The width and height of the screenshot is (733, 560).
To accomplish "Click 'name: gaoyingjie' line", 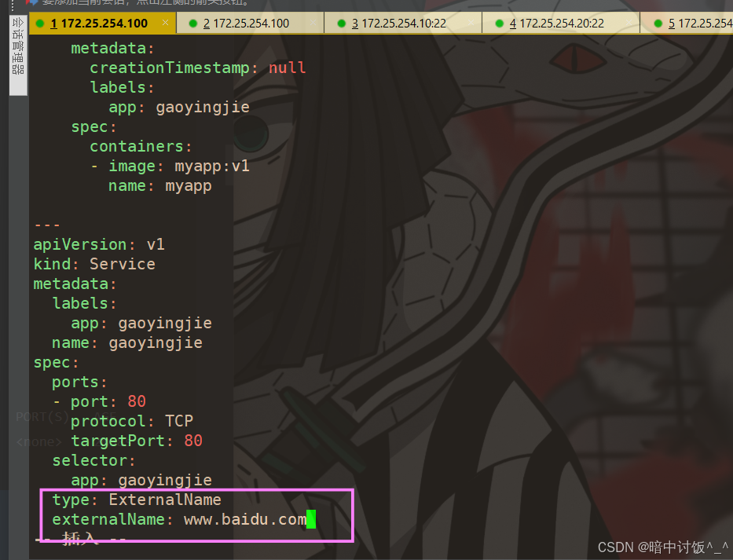I will pos(127,342).
